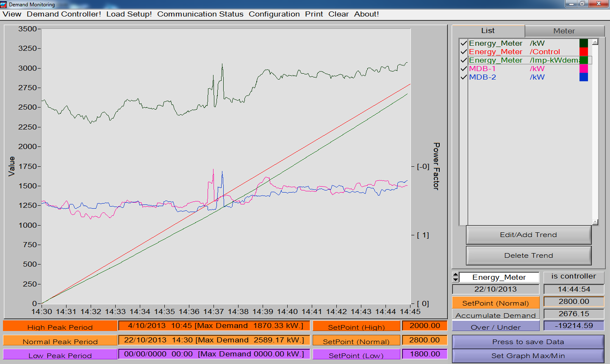610x364 pixels.
Task: Click the Over / Under label
Action: click(496, 327)
